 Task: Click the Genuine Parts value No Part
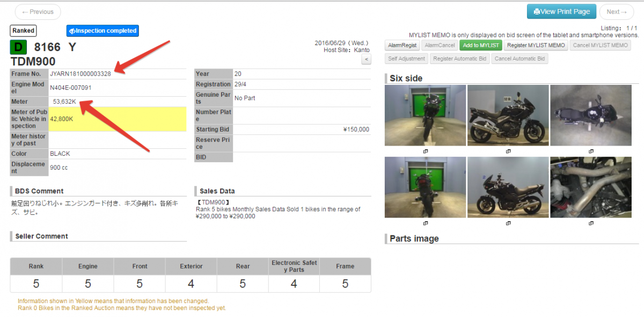[245, 98]
